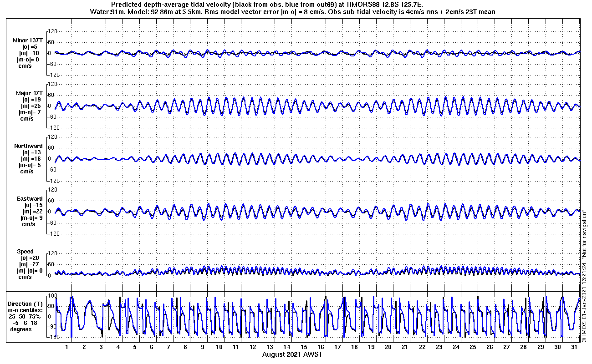Click the "|m| =10" value in the Minor panel
Viewport: 592px width, 364px height.
pyautogui.click(x=30, y=53)
